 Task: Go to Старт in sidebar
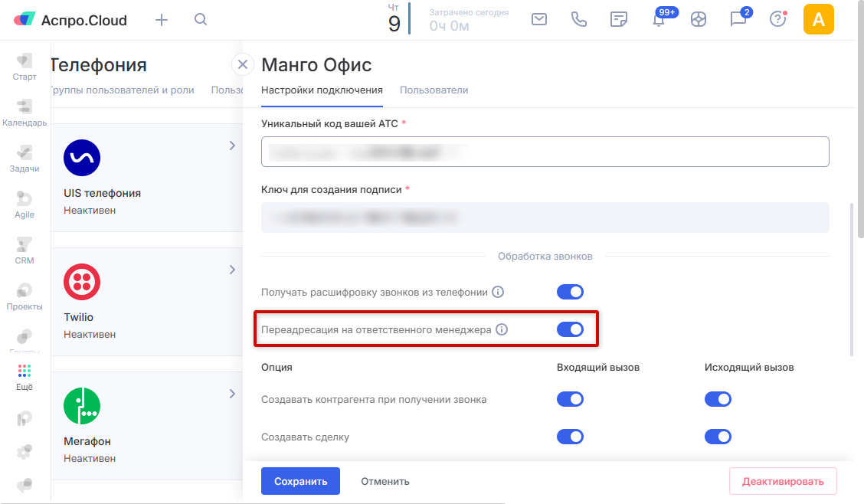point(25,67)
